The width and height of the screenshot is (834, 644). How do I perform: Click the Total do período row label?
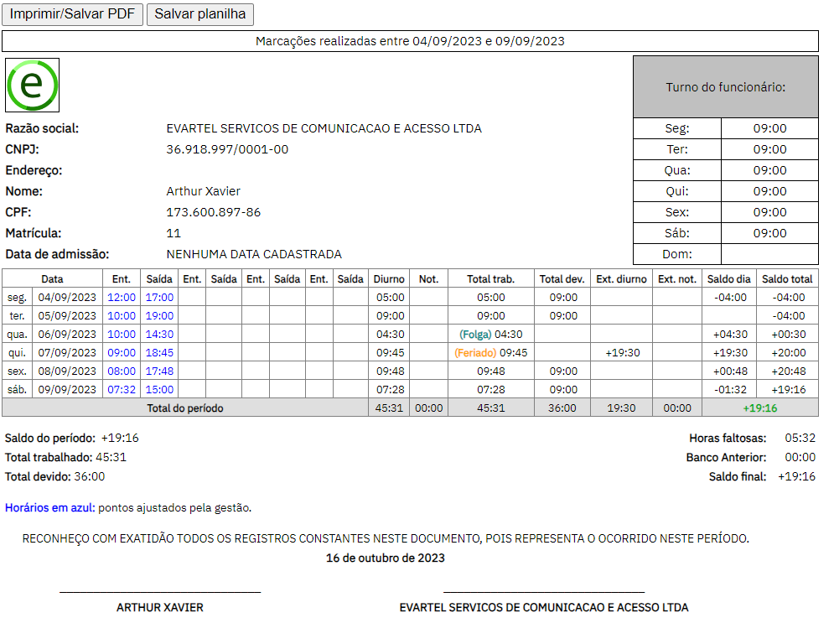pyautogui.click(x=185, y=408)
